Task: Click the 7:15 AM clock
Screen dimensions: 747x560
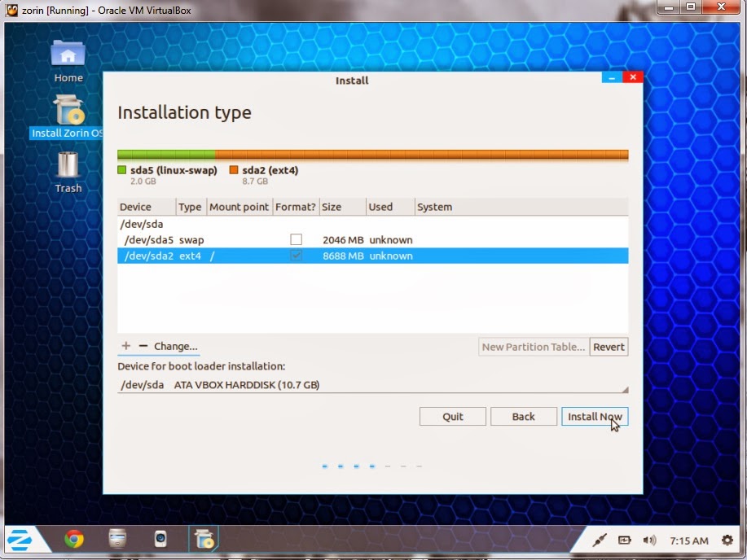Action: pos(689,540)
